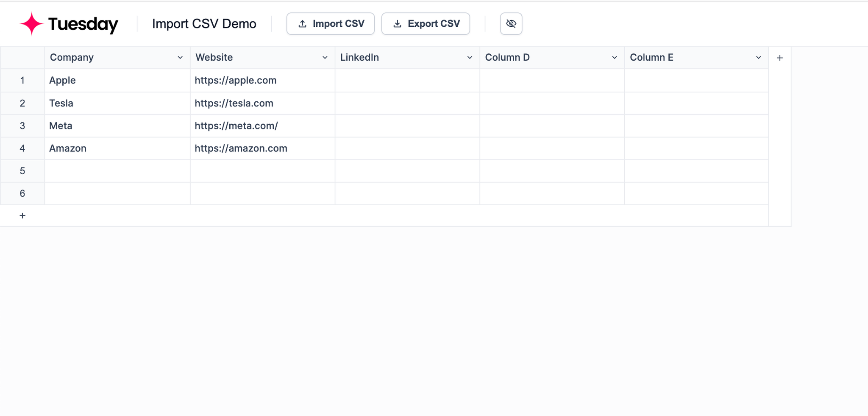Screen dimensions: 868x416
Task: Click the Import CSV button
Action: click(331, 24)
